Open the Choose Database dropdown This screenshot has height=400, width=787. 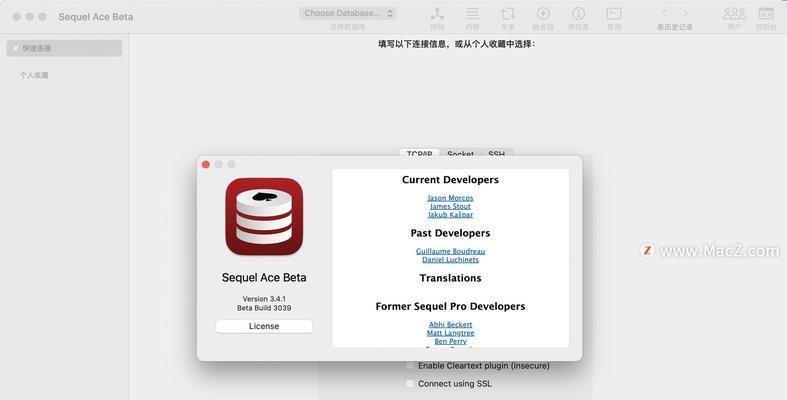[347, 14]
